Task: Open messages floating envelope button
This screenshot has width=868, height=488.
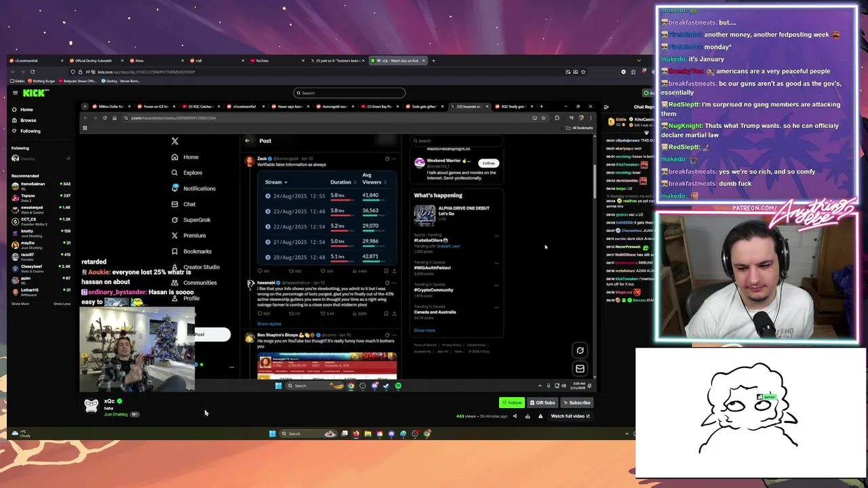Action: pyautogui.click(x=580, y=369)
